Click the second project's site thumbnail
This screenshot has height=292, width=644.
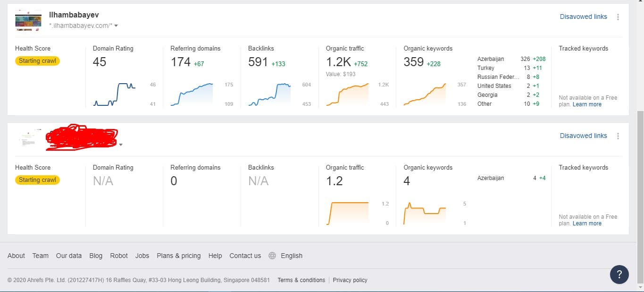tap(28, 138)
